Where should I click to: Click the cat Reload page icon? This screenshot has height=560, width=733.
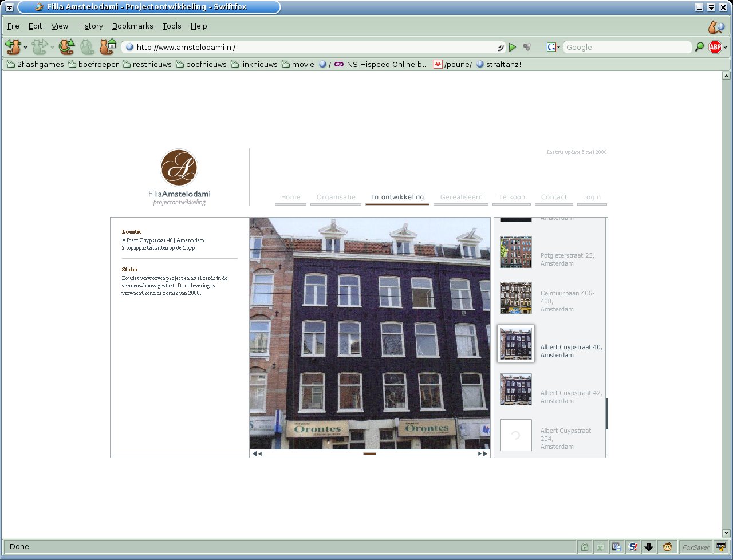(x=67, y=46)
